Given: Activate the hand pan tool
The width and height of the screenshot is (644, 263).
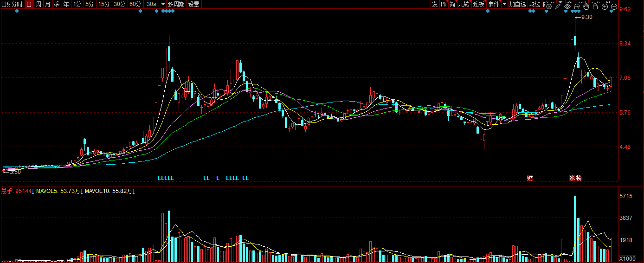Looking at the screenshot, I should (586, 6).
